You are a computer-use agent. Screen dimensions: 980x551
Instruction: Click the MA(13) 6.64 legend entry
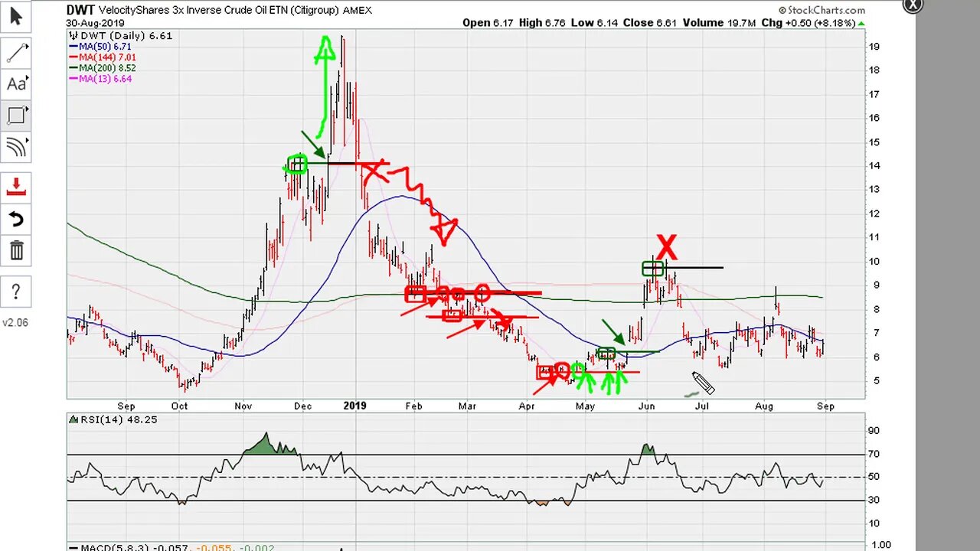coord(100,79)
